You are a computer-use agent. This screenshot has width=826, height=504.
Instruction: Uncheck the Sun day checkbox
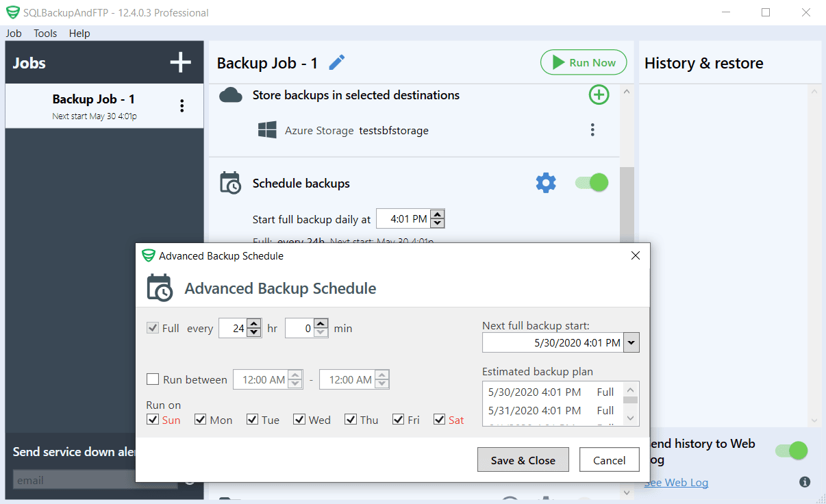click(153, 420)
